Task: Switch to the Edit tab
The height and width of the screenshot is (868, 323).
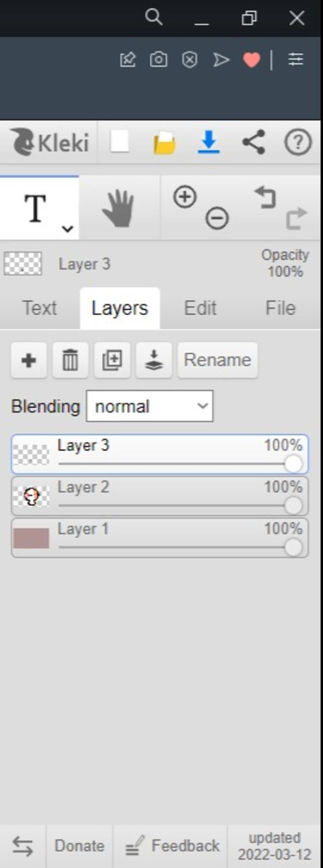Action: click(200, 308)
